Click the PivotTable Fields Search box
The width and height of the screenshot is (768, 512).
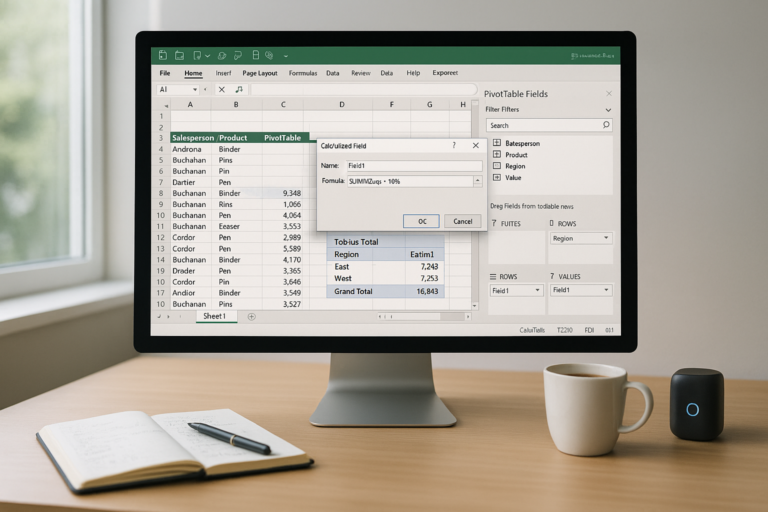pos(549,125)
